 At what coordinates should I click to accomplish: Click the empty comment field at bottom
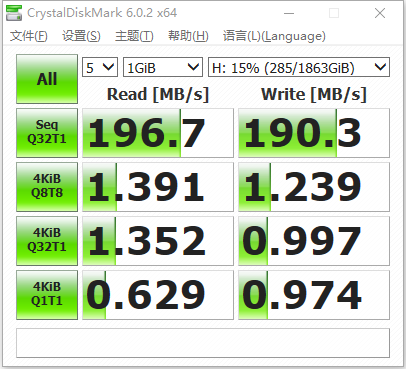click(203, 343)
